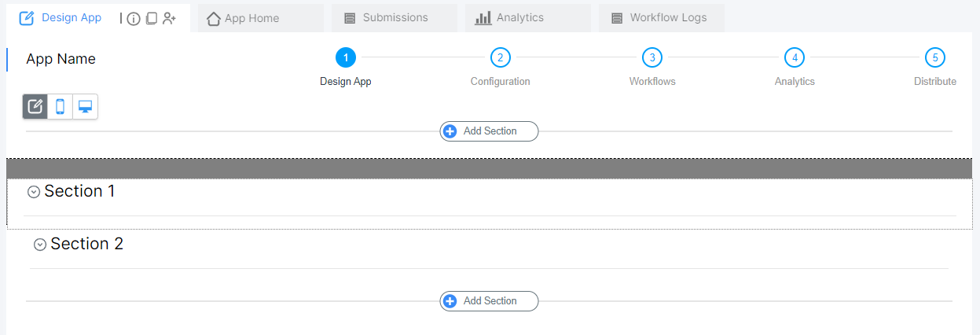Collapse Section 2 with its chevron

click(x=40, y=245)
